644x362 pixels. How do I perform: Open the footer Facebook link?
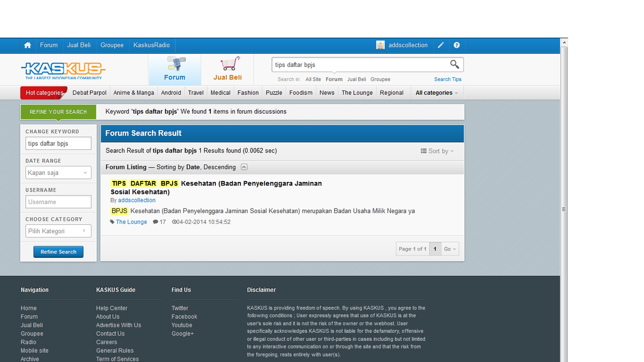point(184,317)
